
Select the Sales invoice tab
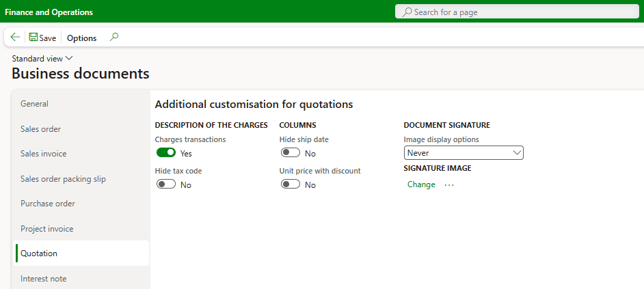[x=44, y=154]
